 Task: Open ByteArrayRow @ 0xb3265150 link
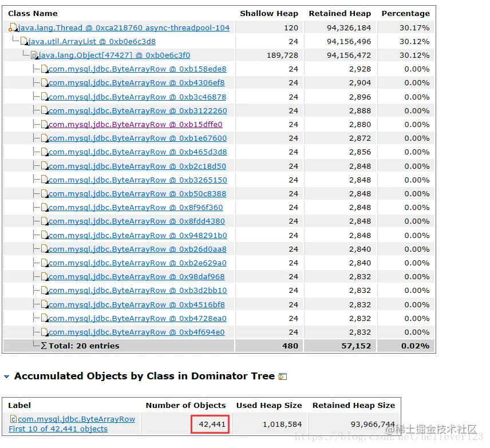(138, 180)
